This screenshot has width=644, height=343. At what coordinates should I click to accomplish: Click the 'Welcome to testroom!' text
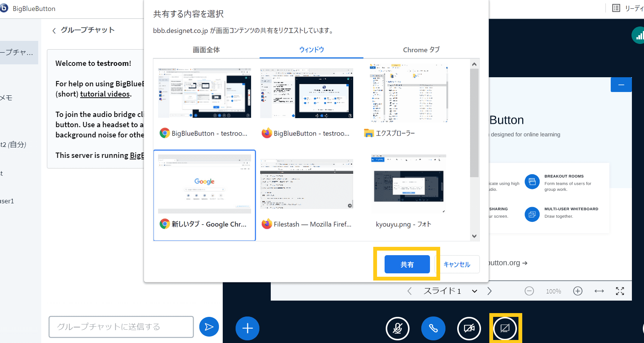click(93, 63)
